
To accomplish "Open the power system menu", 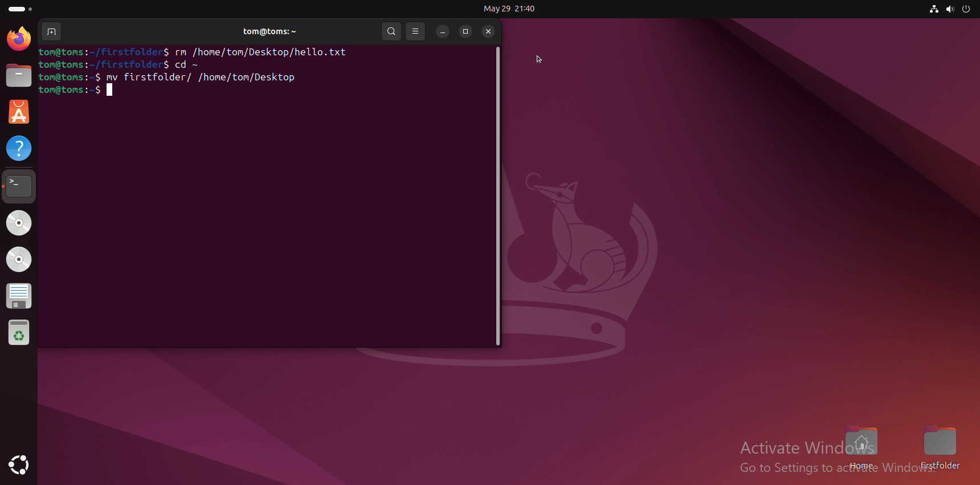I will (966, 9).
